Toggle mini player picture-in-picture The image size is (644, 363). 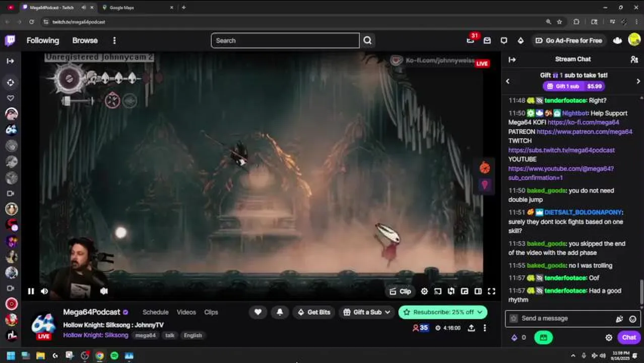tap(465, 291)
